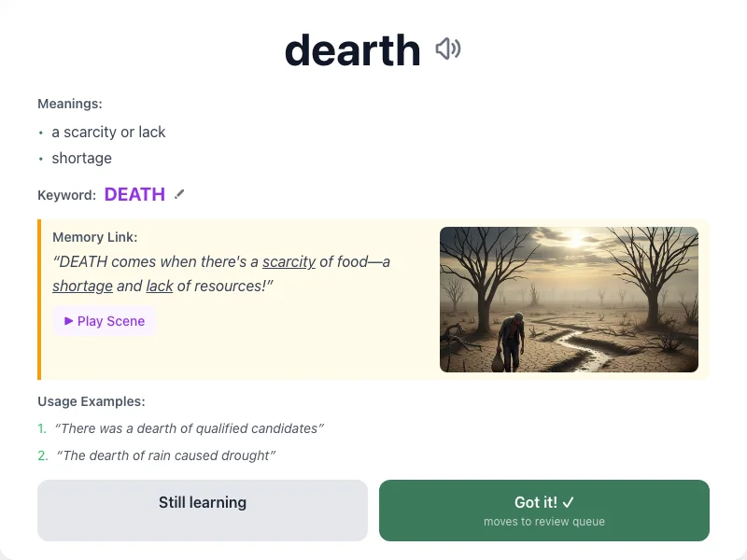Hit the play arrow for the memory scene
The image size is (747, 560).
point(67,321)
